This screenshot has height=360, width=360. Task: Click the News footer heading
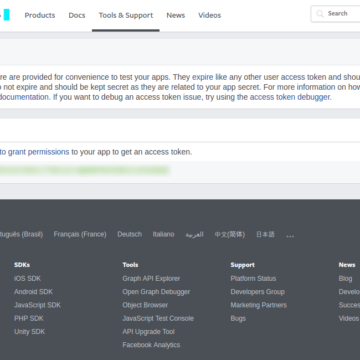(347, 265)
